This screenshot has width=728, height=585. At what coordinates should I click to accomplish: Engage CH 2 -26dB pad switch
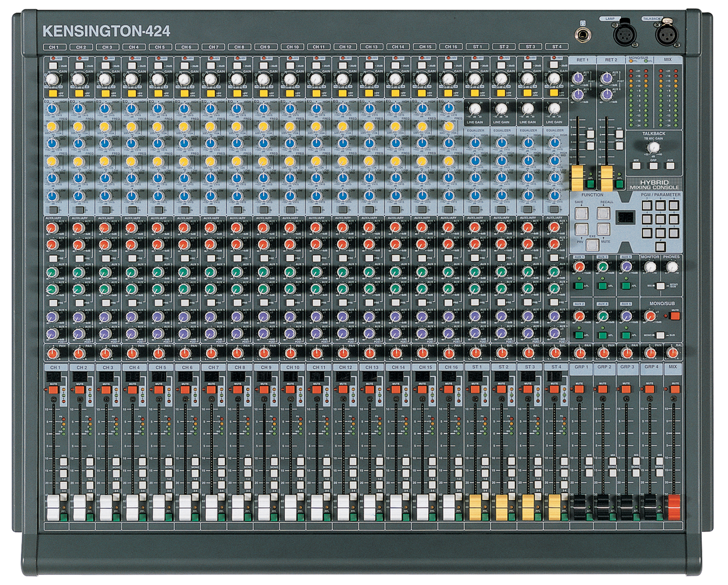(x=79, y=65)
